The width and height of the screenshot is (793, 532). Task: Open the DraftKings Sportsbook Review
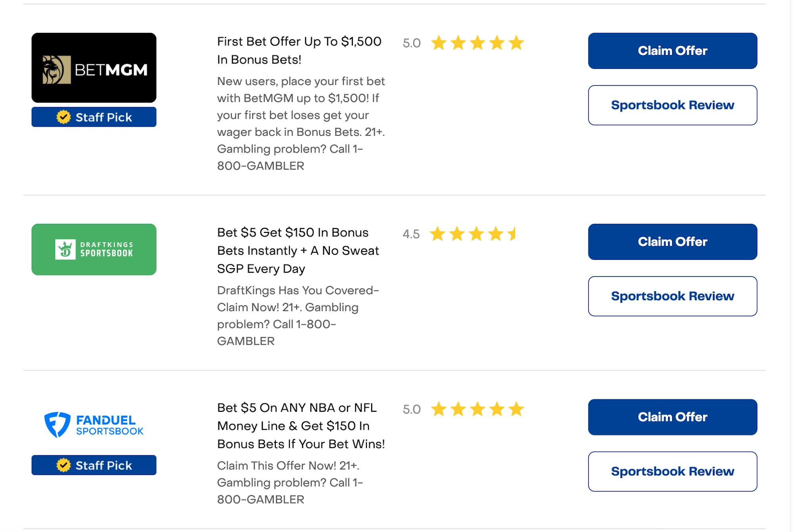coord(672,296)
